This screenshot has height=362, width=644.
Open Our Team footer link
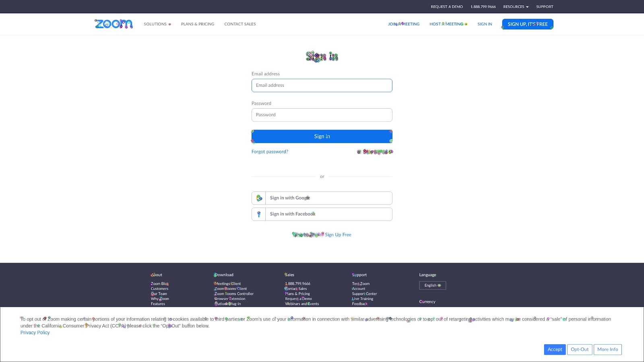[159, 294]
